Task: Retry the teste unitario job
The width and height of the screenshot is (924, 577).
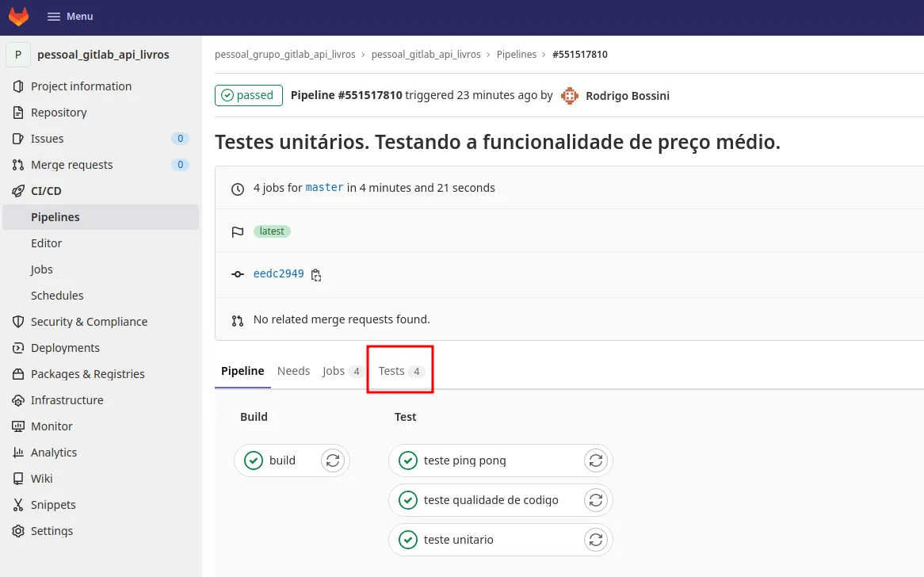Action: pos(596,539)
